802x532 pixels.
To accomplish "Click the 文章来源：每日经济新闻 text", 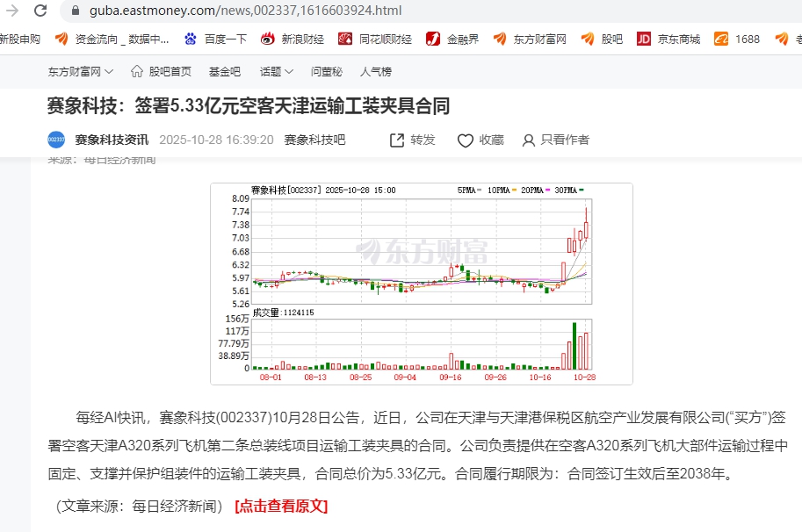I will pos(139,506).
